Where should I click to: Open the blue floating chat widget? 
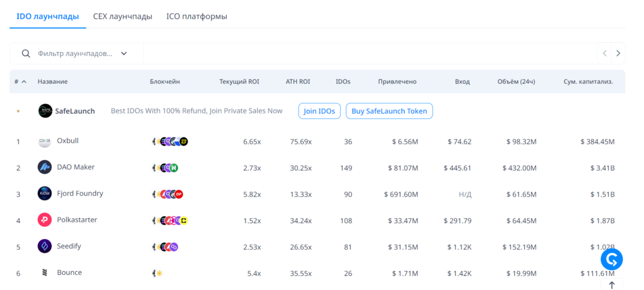pyautogui.click(x=611, y=258)
